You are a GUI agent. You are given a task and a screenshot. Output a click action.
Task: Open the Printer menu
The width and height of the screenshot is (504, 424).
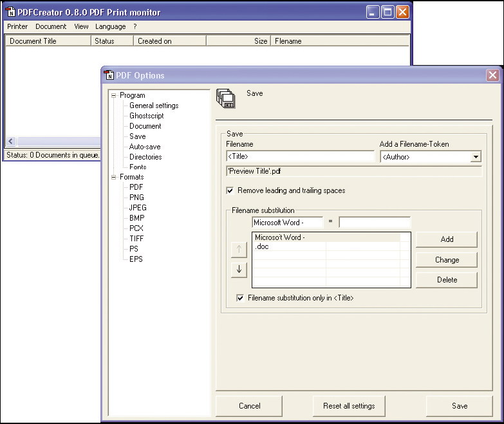click(x=17, y=26)
